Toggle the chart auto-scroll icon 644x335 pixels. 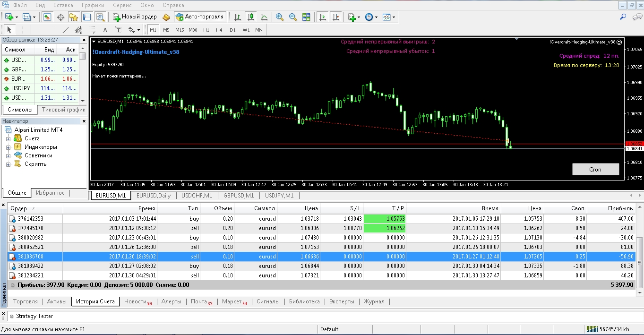point(323,17)
